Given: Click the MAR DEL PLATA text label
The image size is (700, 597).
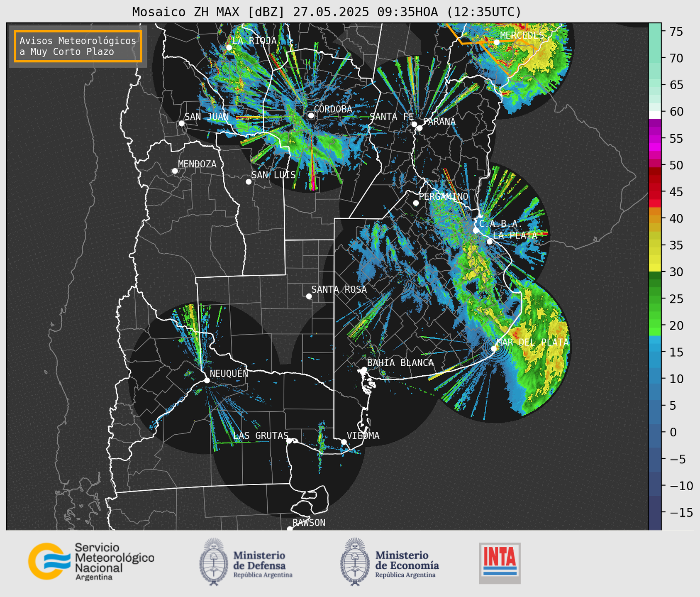Looking at the screenshot, I should (x=532, y=343).
